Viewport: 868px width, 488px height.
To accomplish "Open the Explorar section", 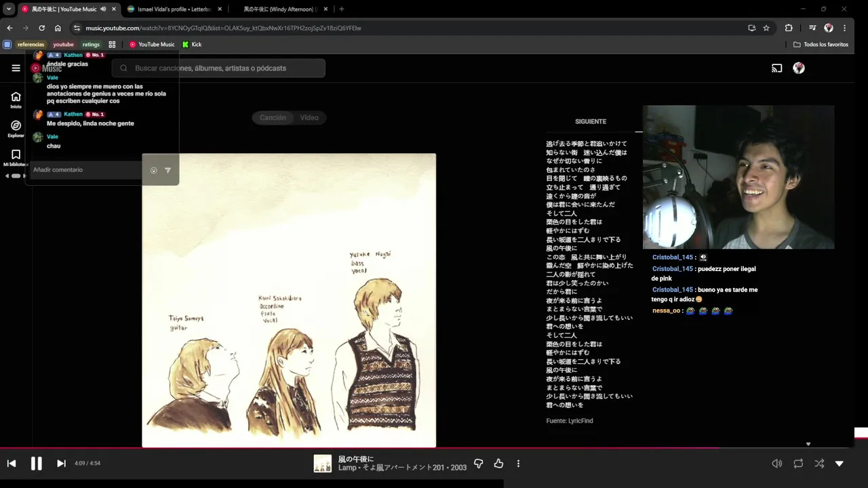I will click(16, 129).
